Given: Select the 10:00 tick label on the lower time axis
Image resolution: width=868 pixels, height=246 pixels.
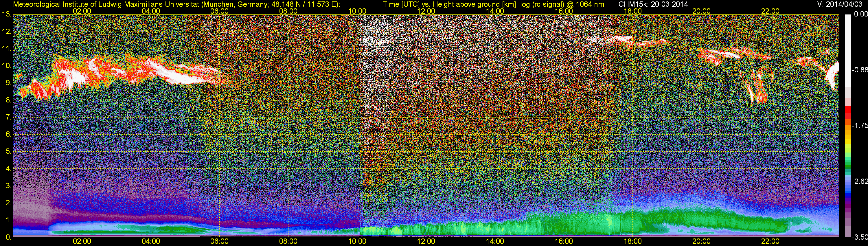Looking at the screenshot, I should (x=357, y=241).
